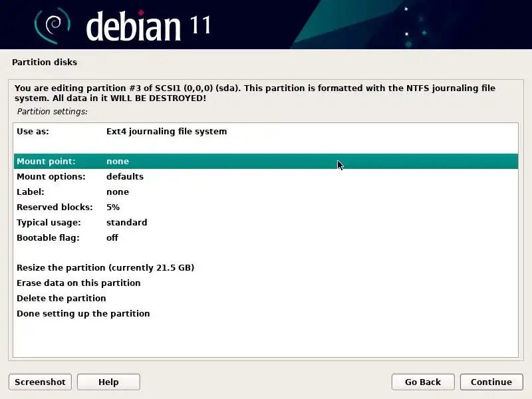This screenshot has width=532, height=399.
Task: Change the "Typical usage: standard" setting
Action: pos(265,222)
